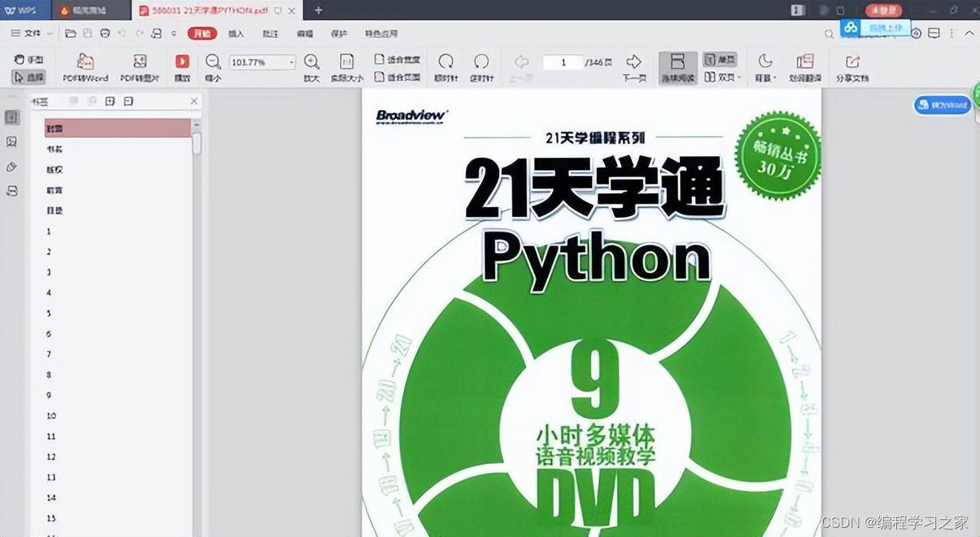Click the comment icon next to settings
Viewport: 980px width, 537px height.
pos(934,33)
